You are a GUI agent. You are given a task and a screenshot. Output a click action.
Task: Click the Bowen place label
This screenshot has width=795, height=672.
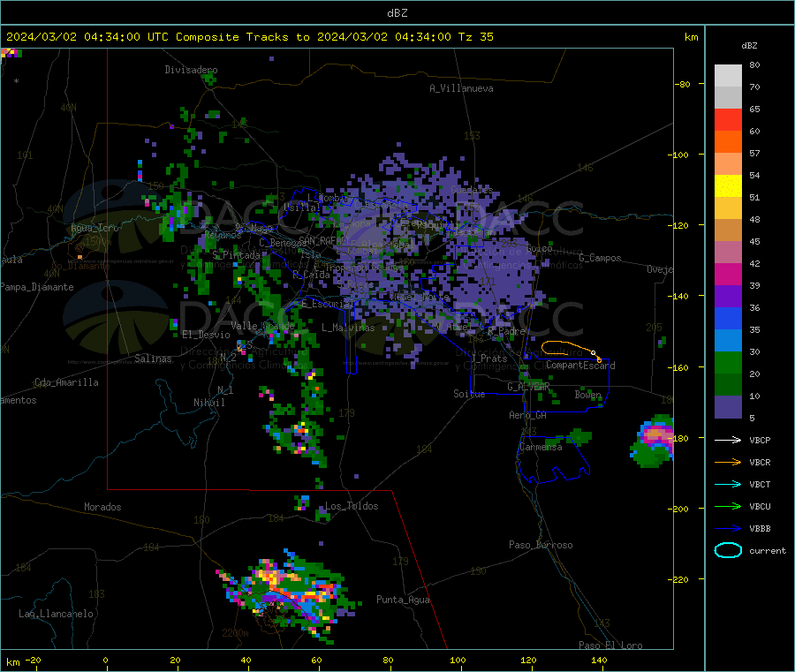click(588, 394)
